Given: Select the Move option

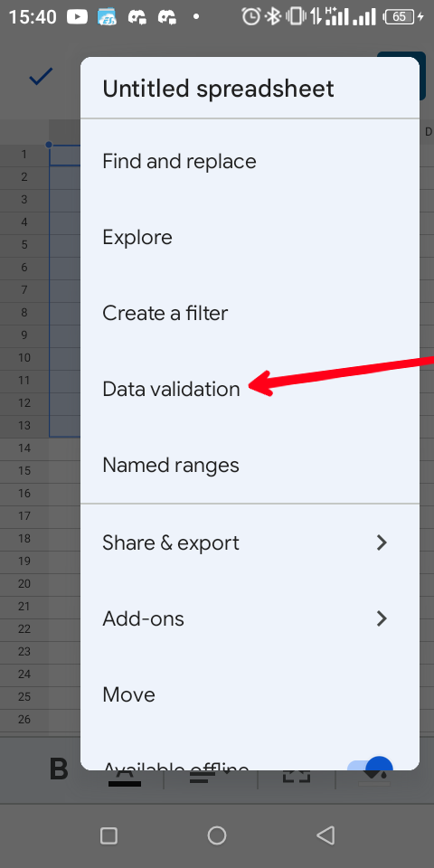Looking at the screenshot, I should coord(250,694).
